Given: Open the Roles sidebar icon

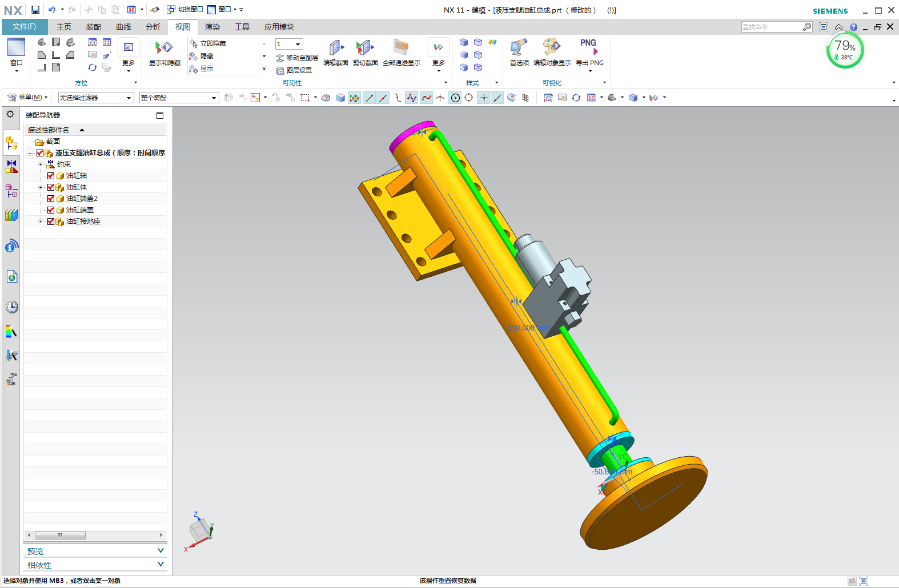Looking at the screenshot, I should click(11, 356).
